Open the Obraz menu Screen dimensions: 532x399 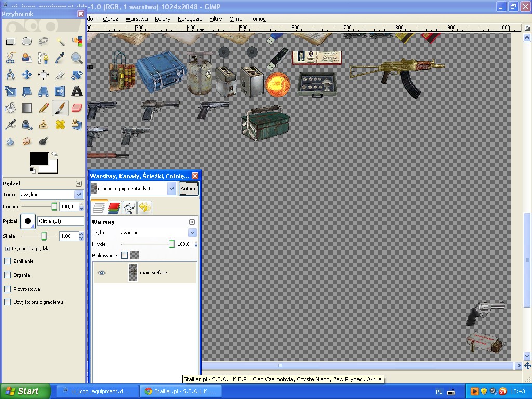(111, 19)
